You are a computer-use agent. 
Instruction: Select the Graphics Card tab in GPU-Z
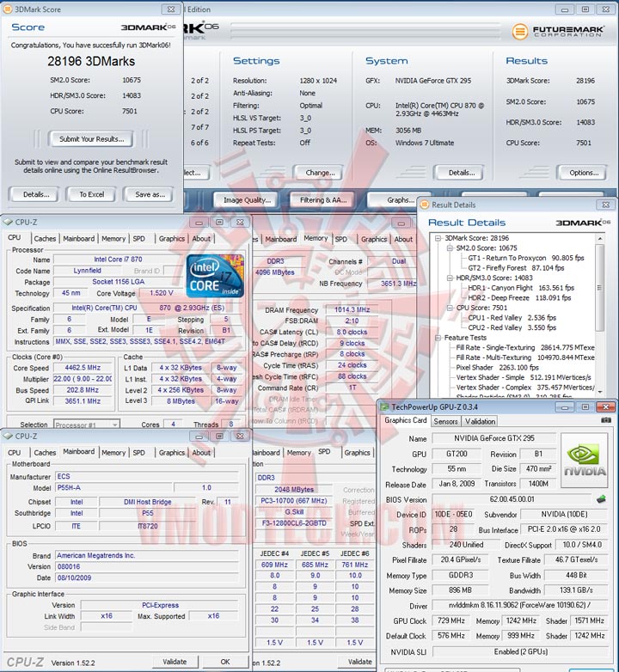pyautogui.click(x=406, y=420)
